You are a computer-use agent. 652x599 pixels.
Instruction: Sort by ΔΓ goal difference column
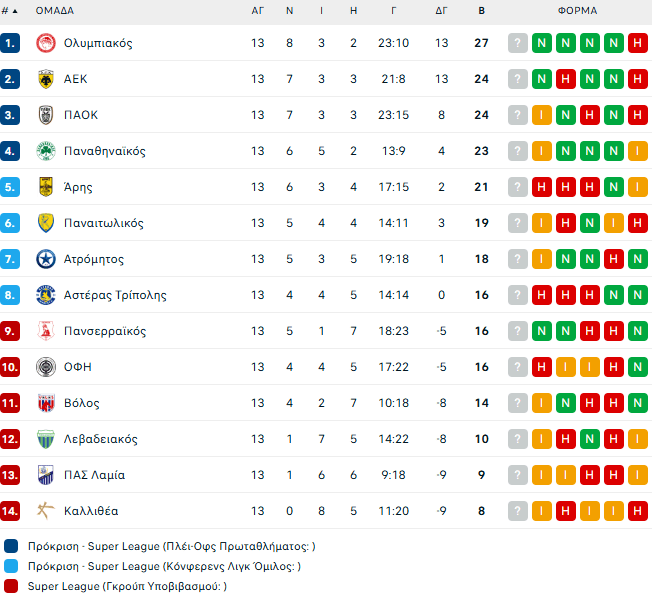(x=441, y=11)
